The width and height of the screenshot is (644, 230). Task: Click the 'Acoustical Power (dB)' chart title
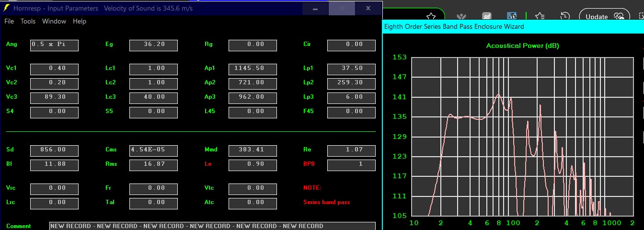tap(522, 46)
